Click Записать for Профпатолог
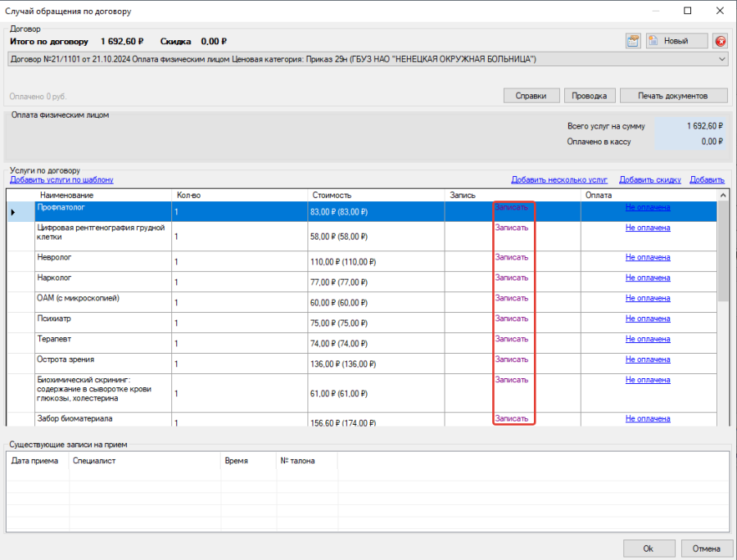The width and height of the screenshot is (737, 560). point(511,207)
